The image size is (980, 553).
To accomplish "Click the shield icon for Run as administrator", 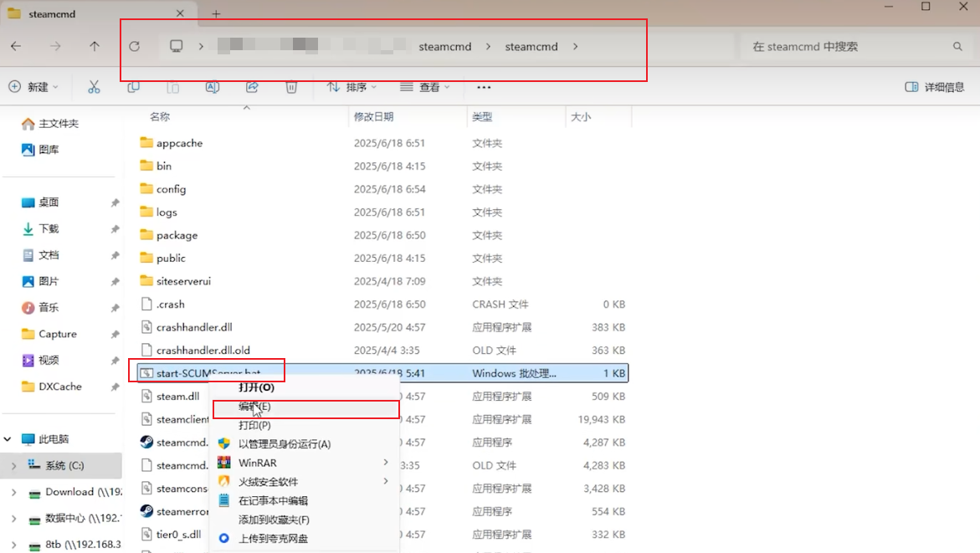I will (223, 443).
